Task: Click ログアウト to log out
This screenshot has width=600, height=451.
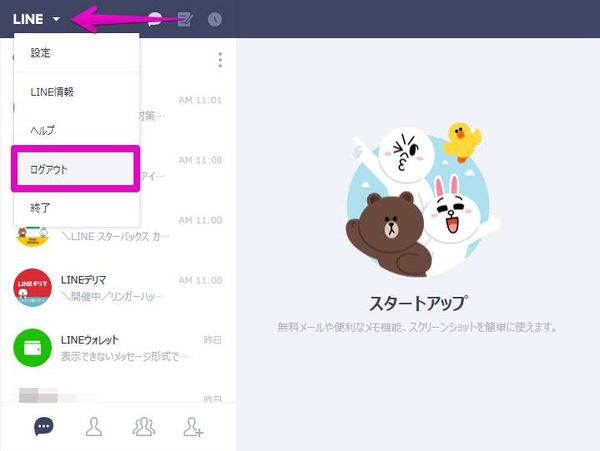Action: coord(75,169)
